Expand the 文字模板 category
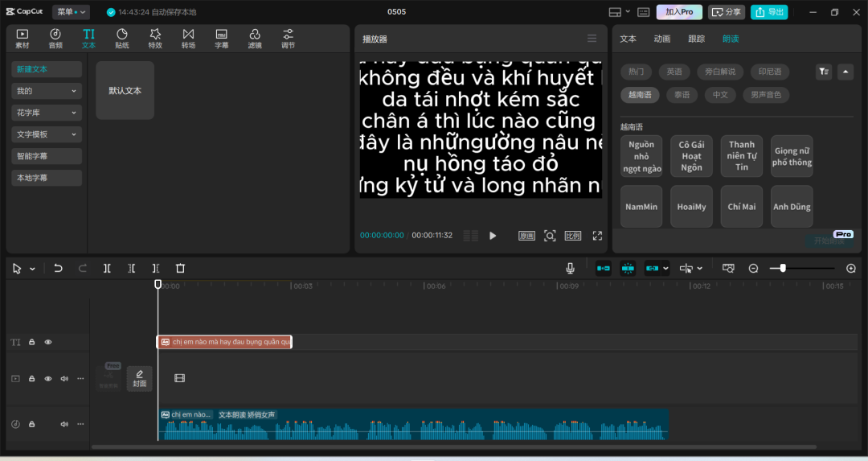The width and height of the screenshot is (868, 461). pos(47,134)
